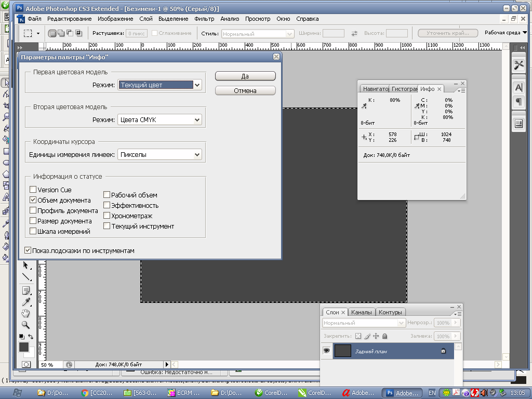Open the first color model Режим dropdown
Screen dimensions: 532x399
click(159, 85)
